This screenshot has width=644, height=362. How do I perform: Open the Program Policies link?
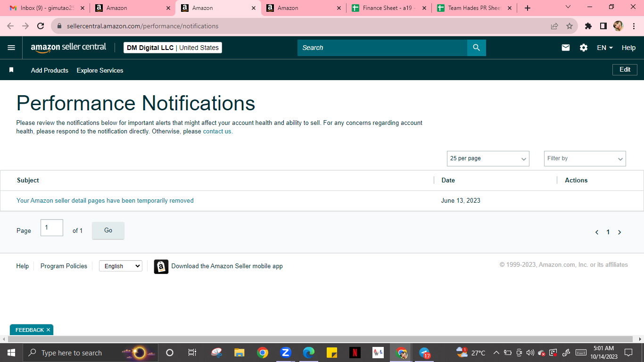pos(64,266)
